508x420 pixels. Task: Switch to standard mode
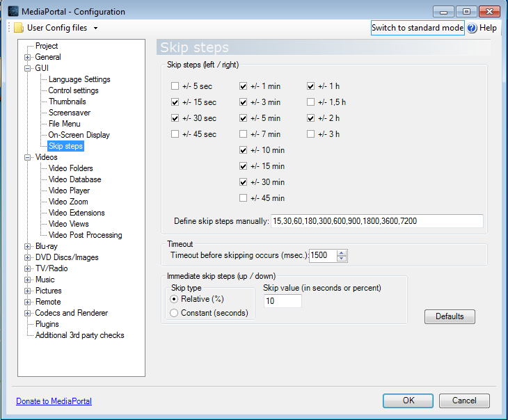point(418,28)
